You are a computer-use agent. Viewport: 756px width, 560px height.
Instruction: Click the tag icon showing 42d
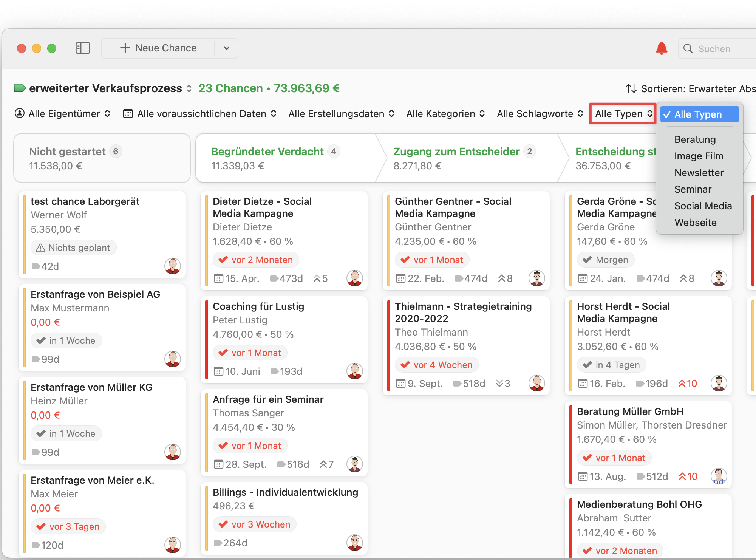(x=36, y=266)
